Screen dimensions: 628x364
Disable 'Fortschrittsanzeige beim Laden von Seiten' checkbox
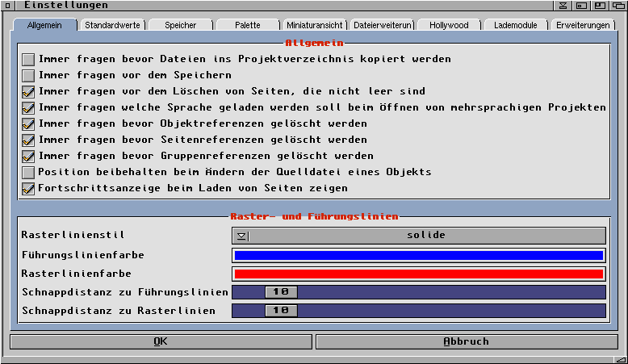28,188
